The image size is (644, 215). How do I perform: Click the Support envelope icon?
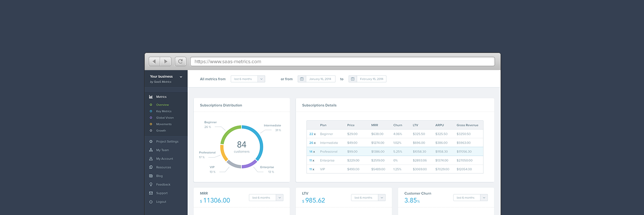(x=151, y=193)
